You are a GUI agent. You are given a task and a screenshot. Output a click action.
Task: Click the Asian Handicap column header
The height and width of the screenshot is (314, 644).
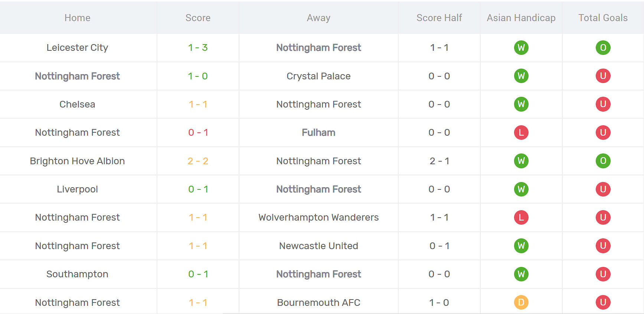coord(521,18)
